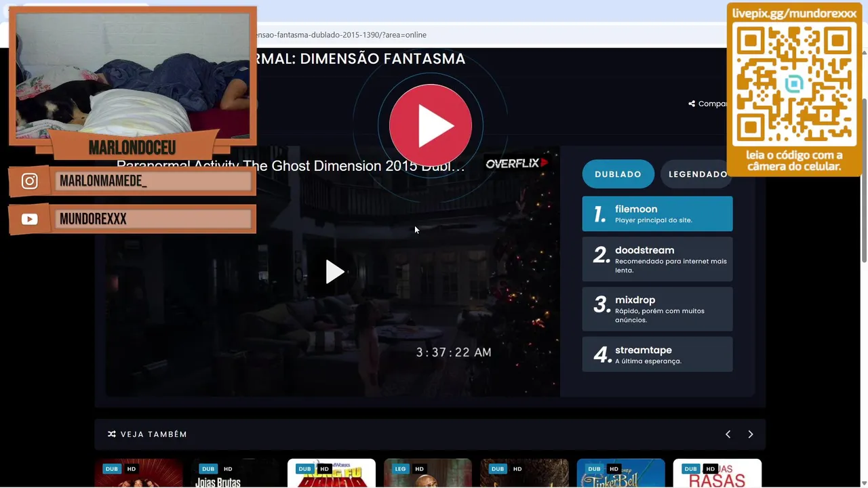Choose the mixdrop player option
The width and height of the screenshot is (868, 488).
[657, 309]
